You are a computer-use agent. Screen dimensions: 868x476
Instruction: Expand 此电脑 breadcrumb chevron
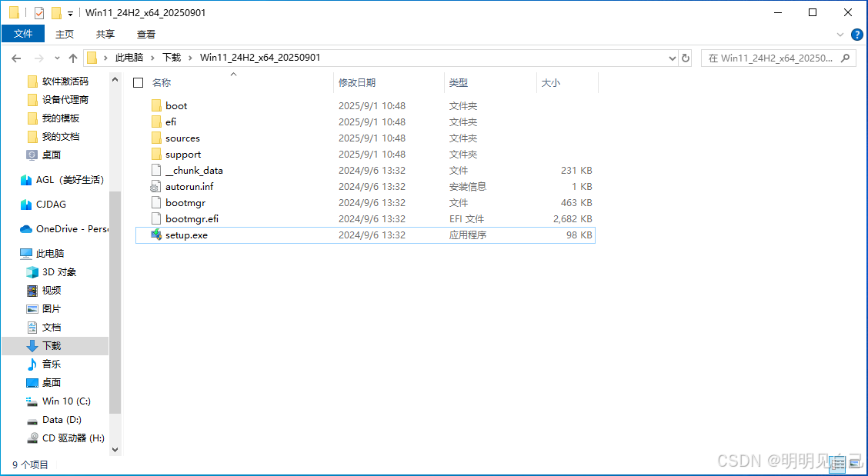153,58
